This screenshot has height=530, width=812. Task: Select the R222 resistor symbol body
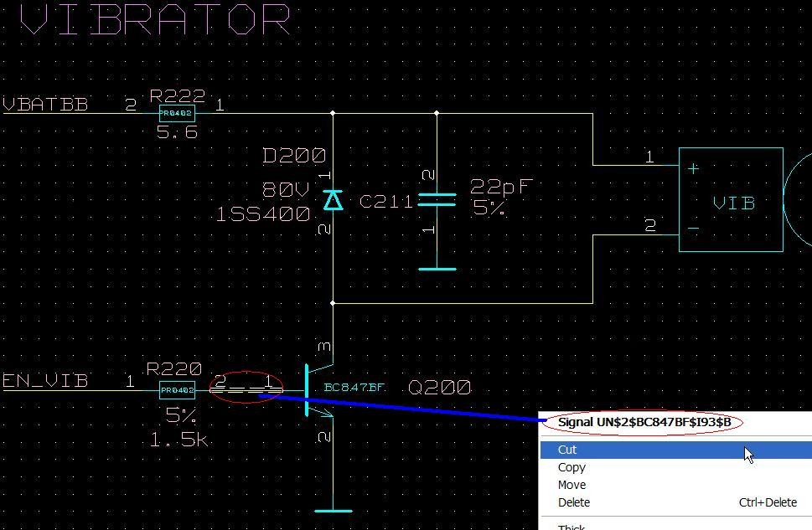177,114
